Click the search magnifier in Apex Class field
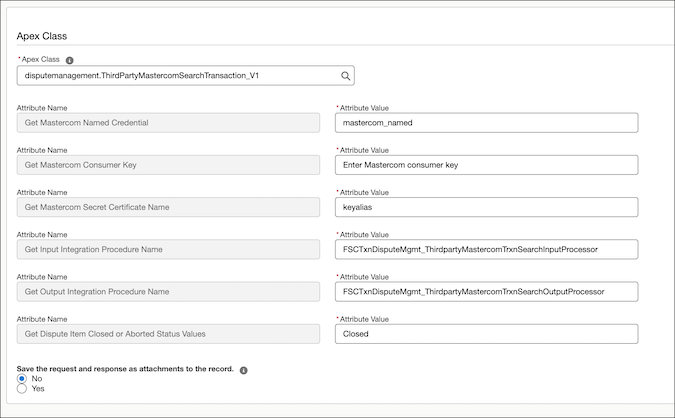Viewport: 675px width, 418px height. click(345, 76)
